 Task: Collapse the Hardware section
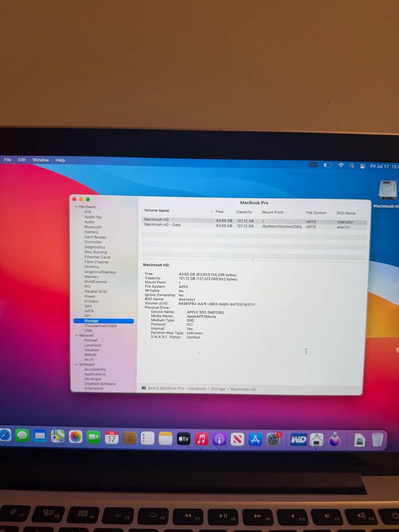pos(76,207)
